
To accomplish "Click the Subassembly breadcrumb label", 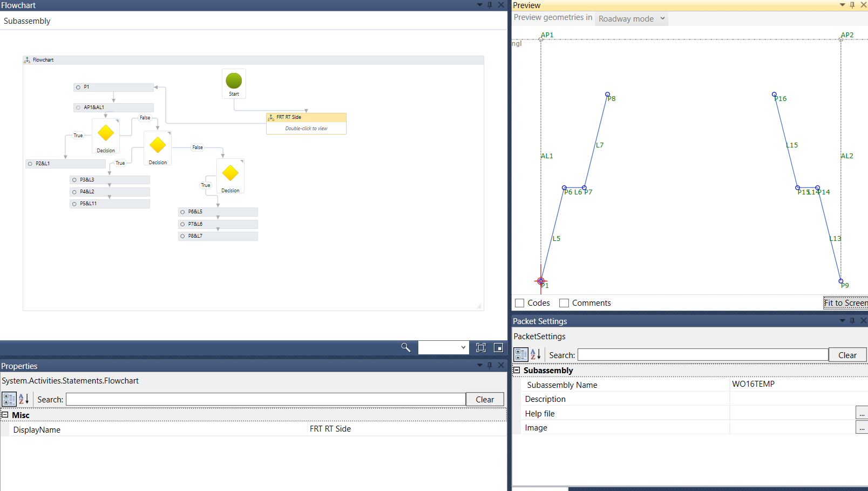I will 27,21.
